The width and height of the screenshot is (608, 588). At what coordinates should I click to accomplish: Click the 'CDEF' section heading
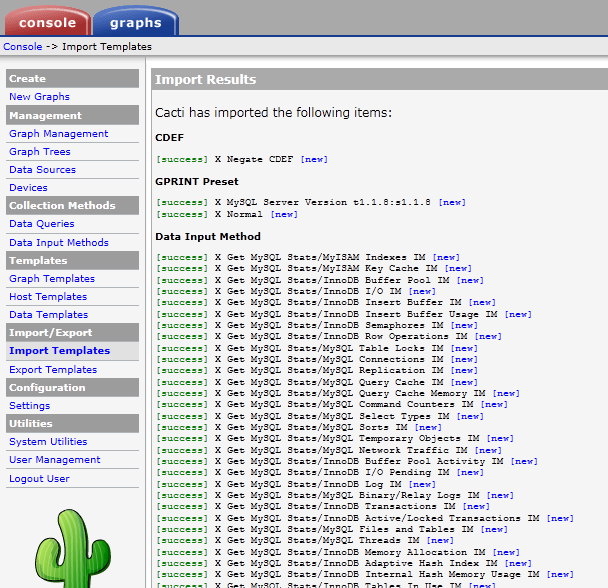tap(169, 138)
